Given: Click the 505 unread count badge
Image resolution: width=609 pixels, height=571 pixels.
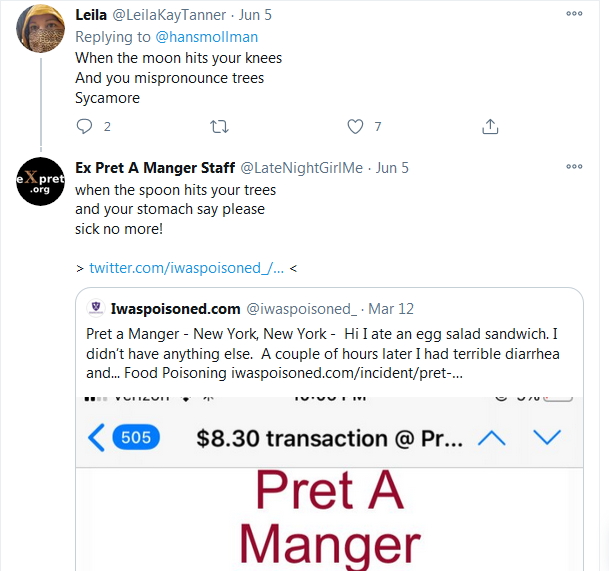Looking at the screenshot, I should coord(136,437).
